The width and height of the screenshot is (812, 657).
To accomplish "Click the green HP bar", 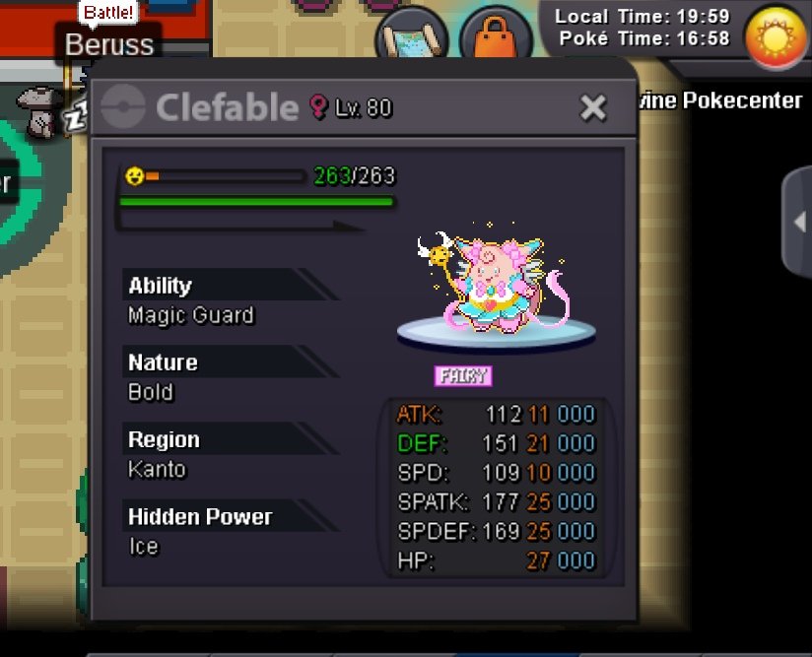I will 257,201.
